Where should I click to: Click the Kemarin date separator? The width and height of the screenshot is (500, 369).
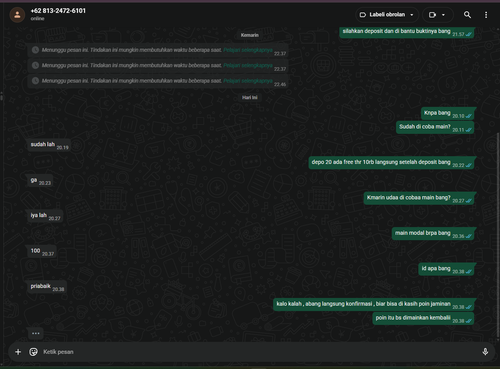[250, 35]
